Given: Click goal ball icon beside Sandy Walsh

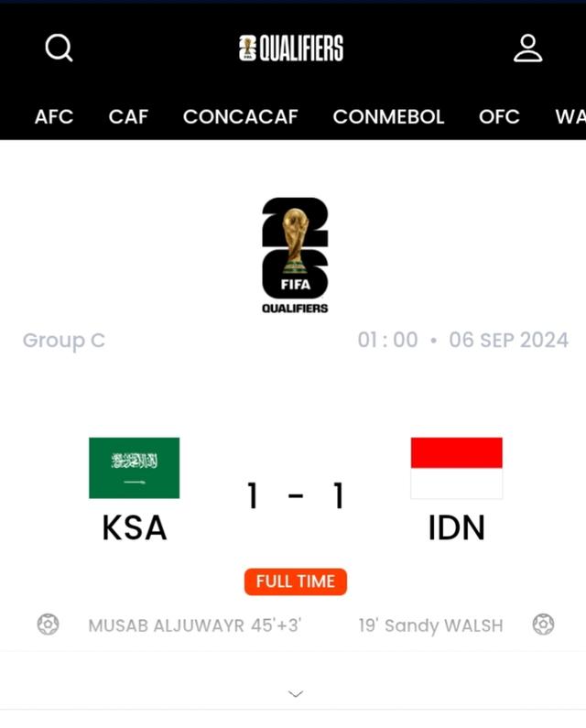Looking at the screenshot, I should 543,625.
